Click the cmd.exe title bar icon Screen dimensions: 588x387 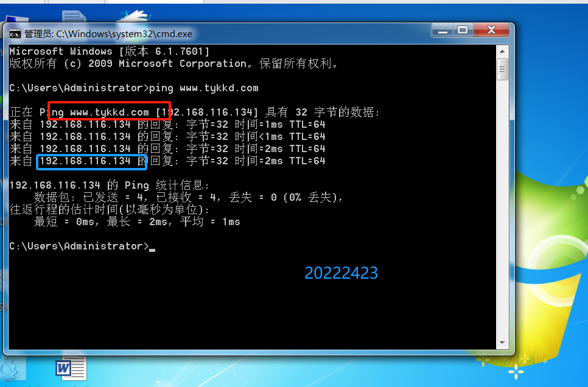(15, 34)
